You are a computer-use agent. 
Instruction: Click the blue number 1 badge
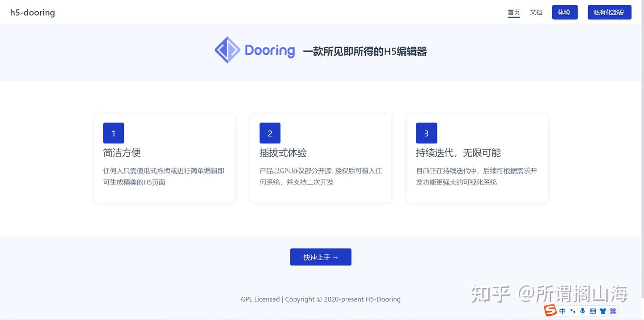114,133
